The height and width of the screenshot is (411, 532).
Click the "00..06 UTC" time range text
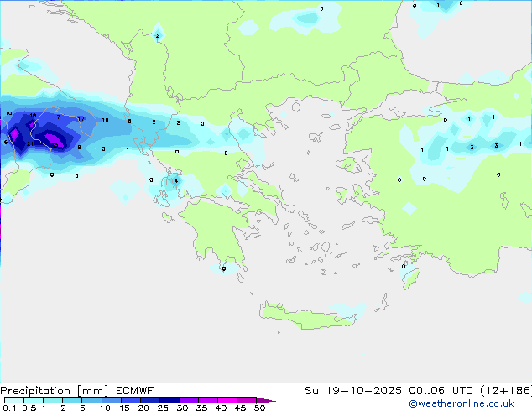point(441,391)
